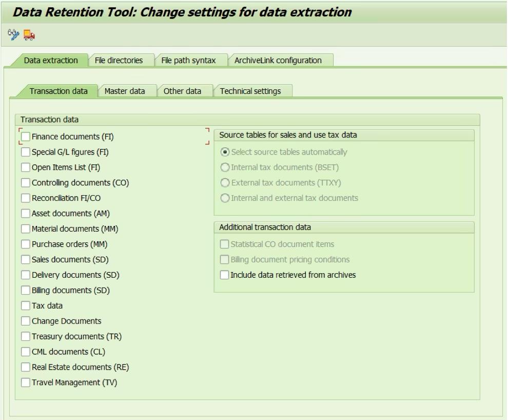This screenshot has height=420, width=508.
Task: Check the Tax data checkbox
Action: coord(26,306)
